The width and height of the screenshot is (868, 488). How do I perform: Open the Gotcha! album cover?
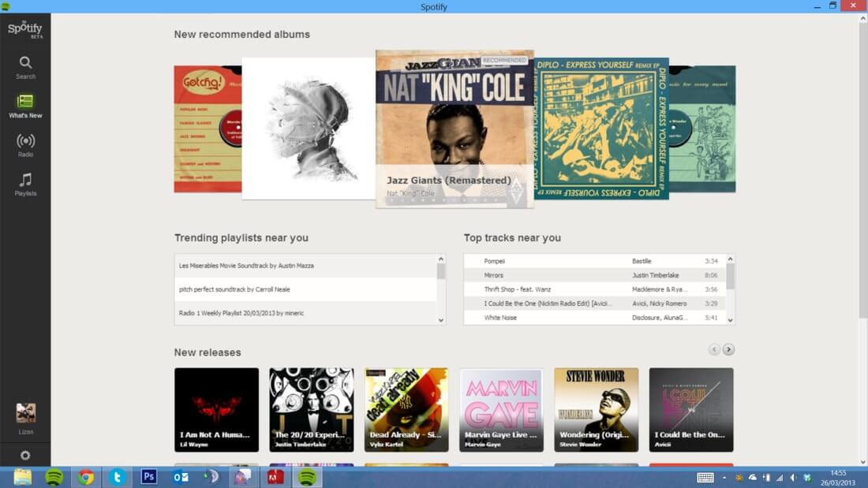click(x=208, y=129)
